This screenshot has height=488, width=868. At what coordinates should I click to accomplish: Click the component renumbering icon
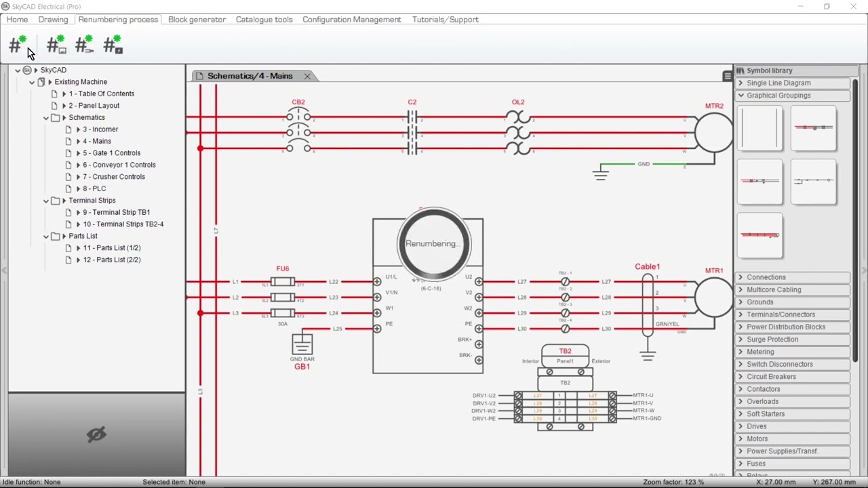tap(113, 45)
